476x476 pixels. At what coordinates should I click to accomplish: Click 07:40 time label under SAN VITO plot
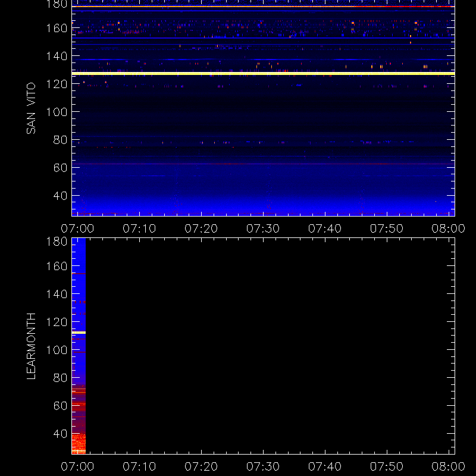tap(325, 228)
